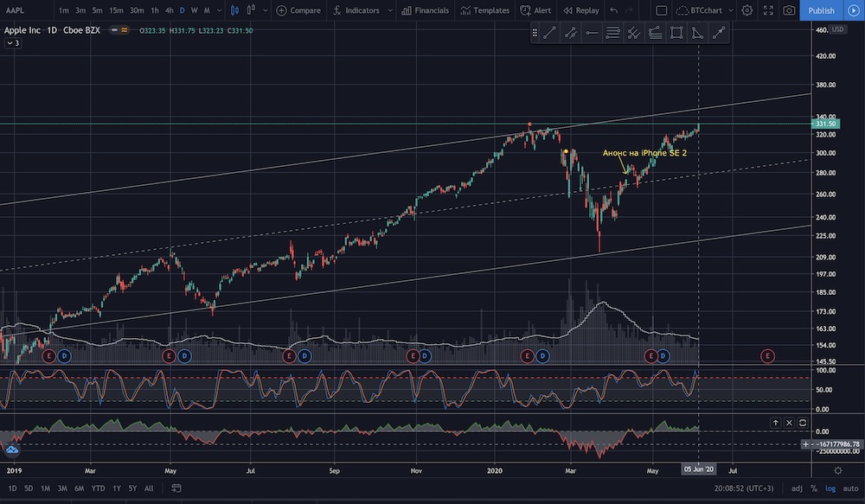
Task: Open the go-to-date icon in bottom bar
Action: click(176, 488)
